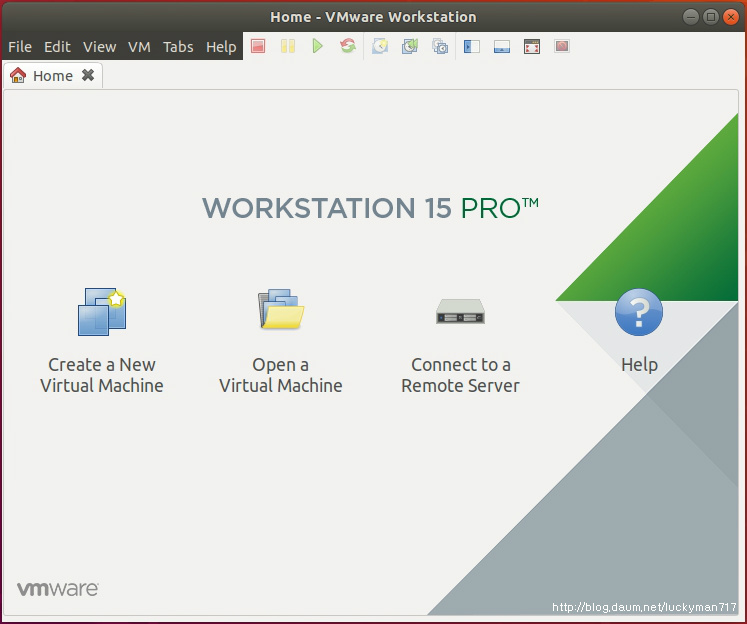Open the VM menu
Viewport: 747px width, 624px height.
pyautogui.click(x=139, y=47)
